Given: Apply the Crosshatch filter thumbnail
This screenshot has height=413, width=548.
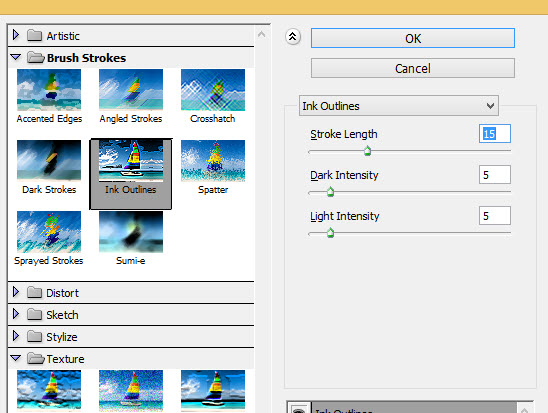Looking at the screenshot, I should (x=213, y=90).
